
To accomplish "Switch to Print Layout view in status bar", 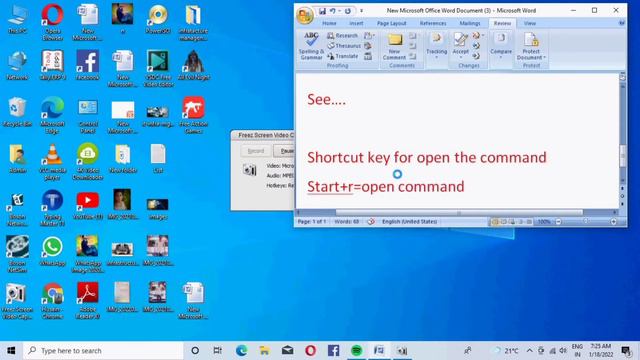I will point(495,222).
